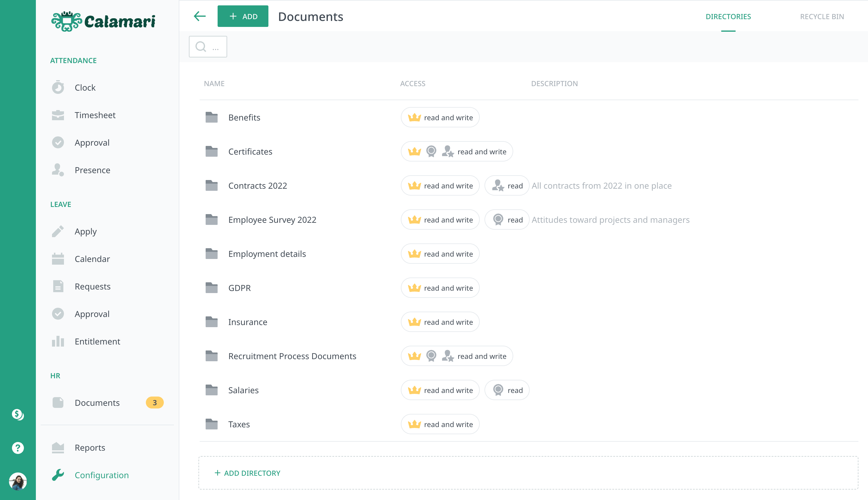Click the billing dollar coin icon
The image size is (868, 500).
pos(18,414)
